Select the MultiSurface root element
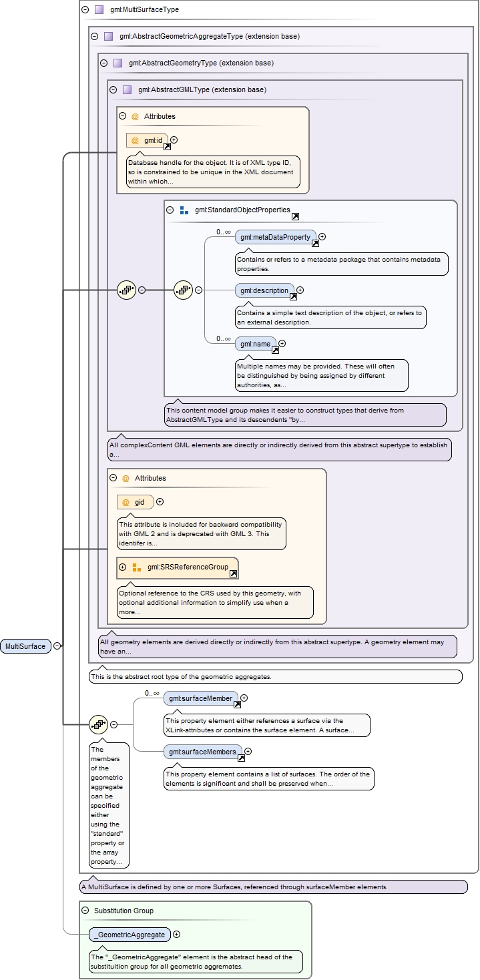 click(x=25, y=646)
